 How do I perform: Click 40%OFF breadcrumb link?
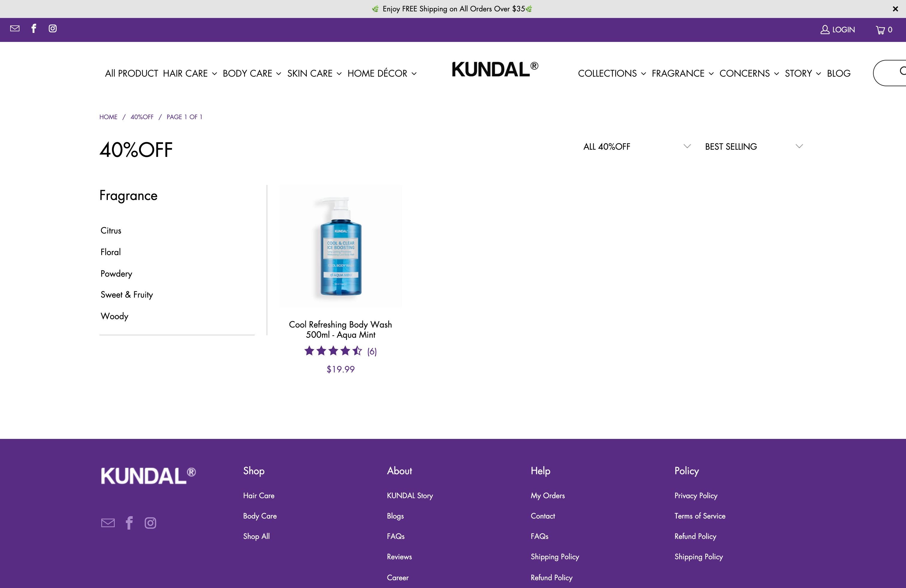point(142,117)
